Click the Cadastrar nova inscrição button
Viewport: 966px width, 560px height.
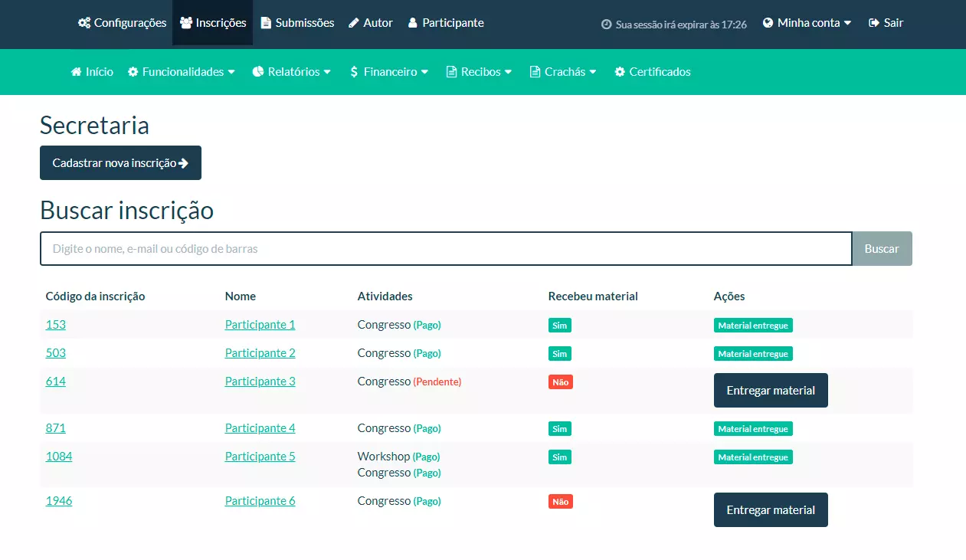(120, 163)
